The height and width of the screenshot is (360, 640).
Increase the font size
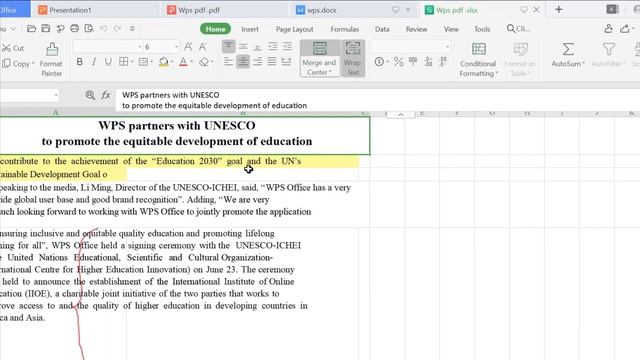pyautogui.click(x=188, y=47)
